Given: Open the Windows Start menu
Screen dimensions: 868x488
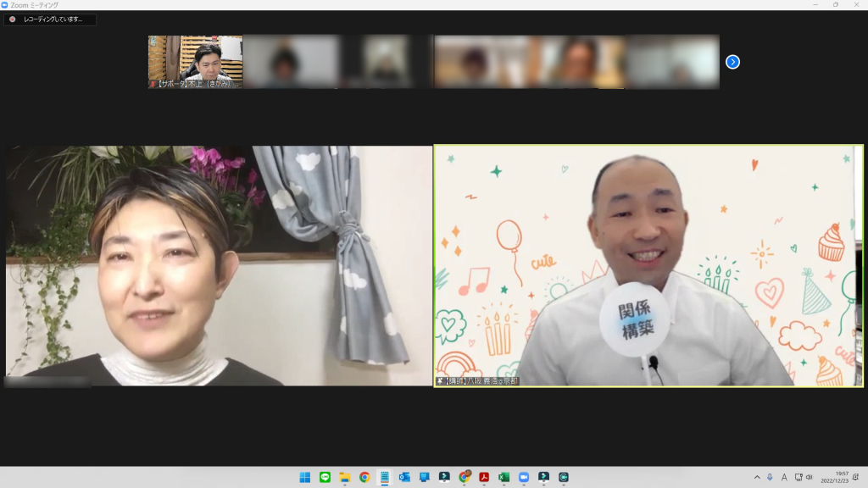Looking at the screenshot, I should (304, 477).
